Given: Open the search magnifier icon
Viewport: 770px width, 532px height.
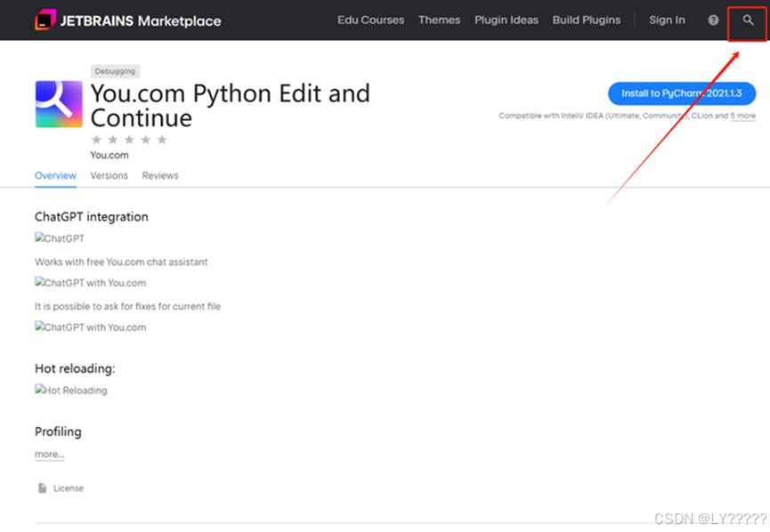Looking at the screenshot, I should point(748,20).
